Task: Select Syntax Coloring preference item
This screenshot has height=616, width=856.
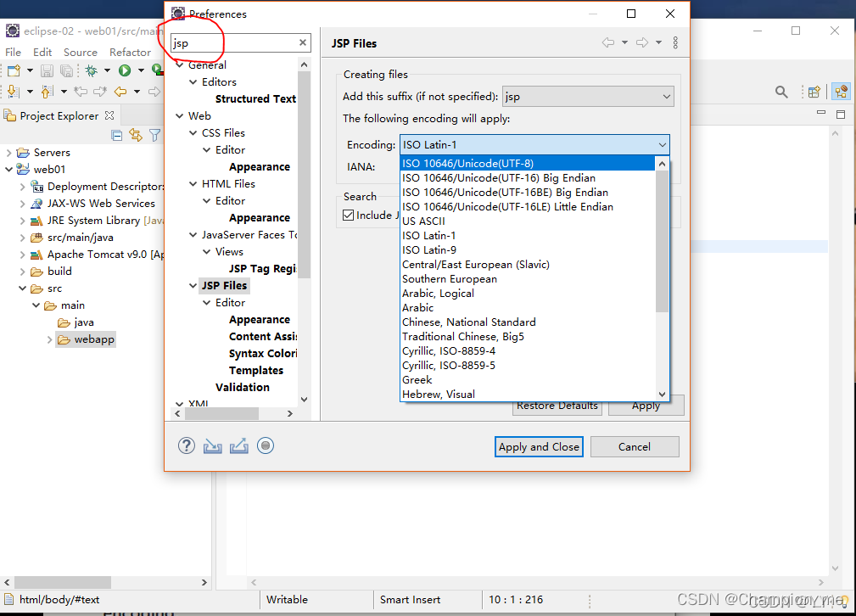Action: [263, 353]
